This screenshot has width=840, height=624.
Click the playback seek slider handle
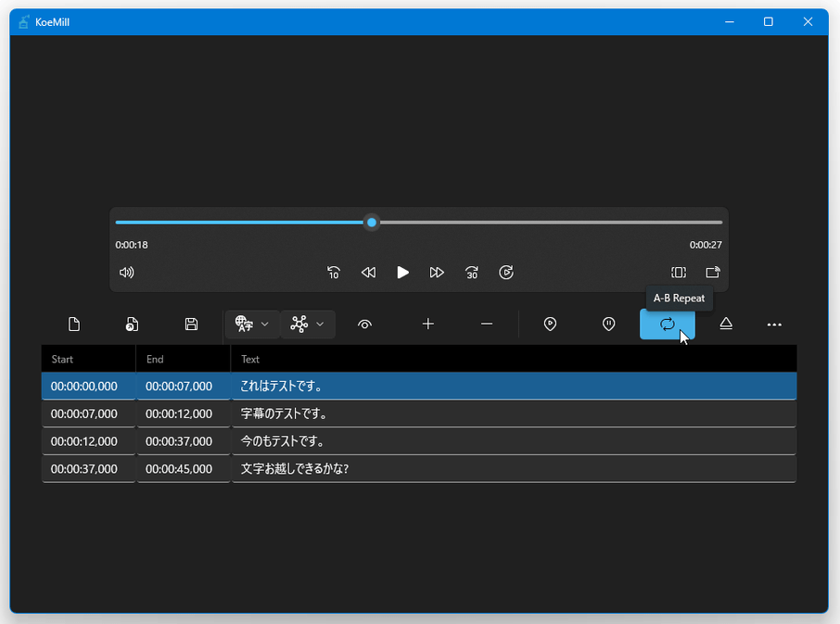point(372,223)
